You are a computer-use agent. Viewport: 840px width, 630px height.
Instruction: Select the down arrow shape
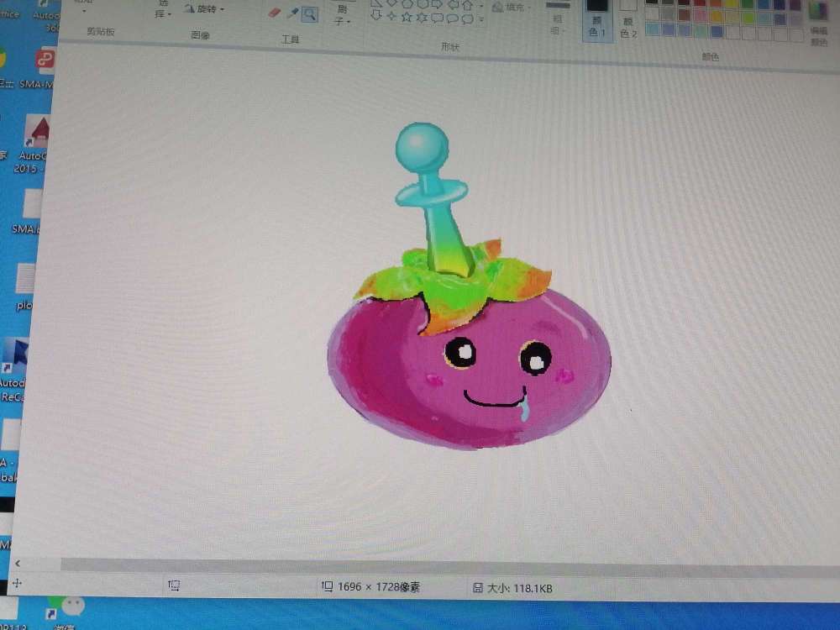[377, 16]
